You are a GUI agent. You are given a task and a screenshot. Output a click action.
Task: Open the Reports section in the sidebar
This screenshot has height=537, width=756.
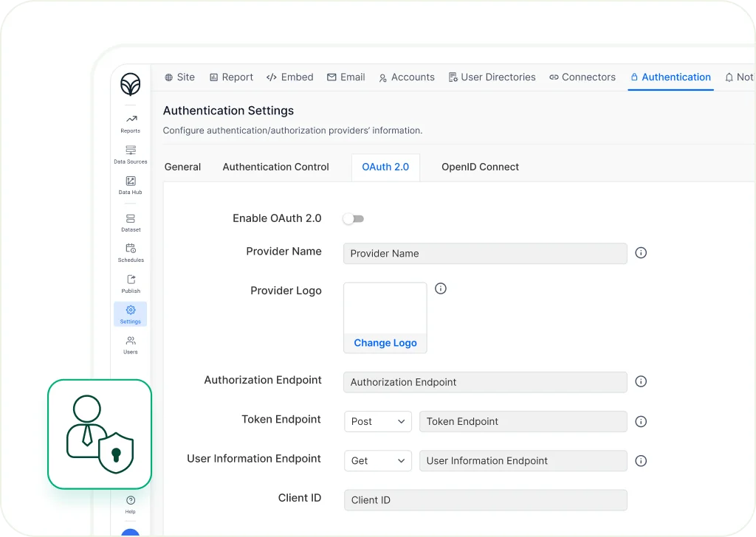pyautogui.click(x=130, y=122)
